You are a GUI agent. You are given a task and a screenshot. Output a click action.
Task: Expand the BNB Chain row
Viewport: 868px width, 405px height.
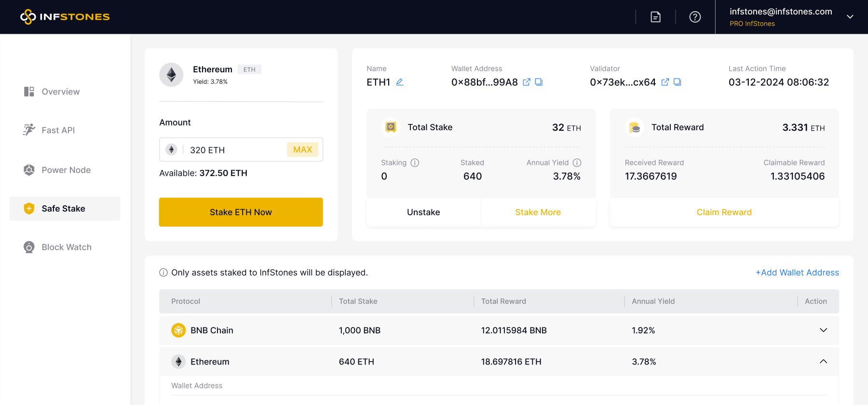click(823, 330)
